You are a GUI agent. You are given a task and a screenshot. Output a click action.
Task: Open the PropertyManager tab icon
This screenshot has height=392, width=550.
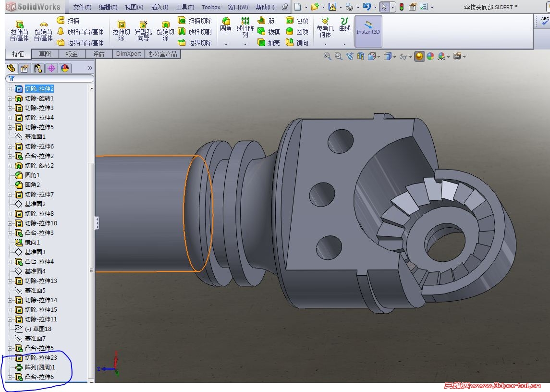click(x=24, y=68)
